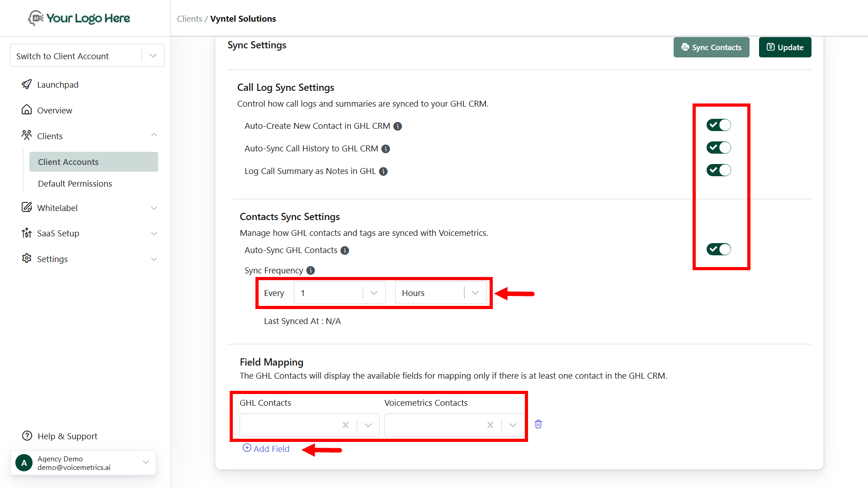Open the Hours frequency unit dropdown
This screenshot has height=488, width=868.
pyautogui.click(x=475, y=293)
